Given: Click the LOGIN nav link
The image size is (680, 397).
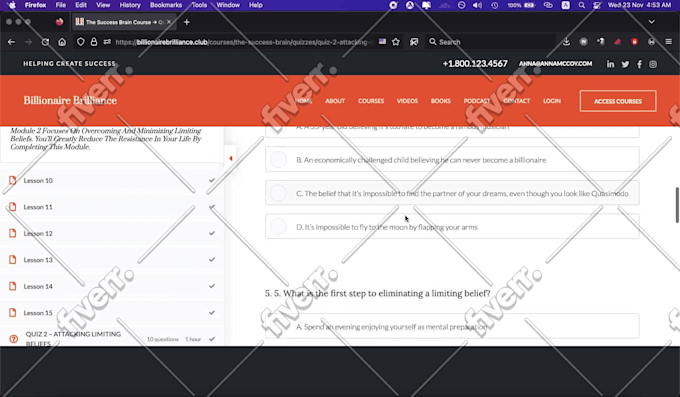Looking at the screenshot, I should pos(552,101).
